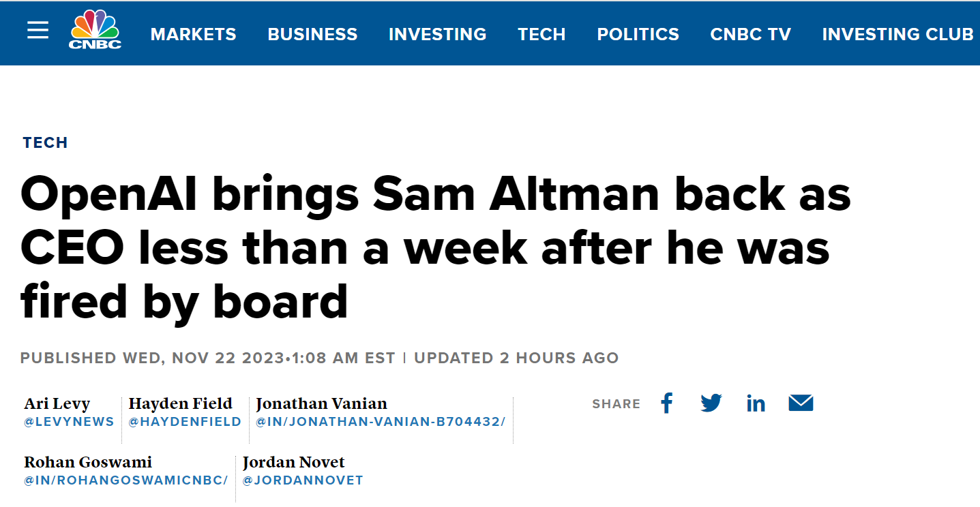
Task: Open the Investing section
Action: (437, 34)
